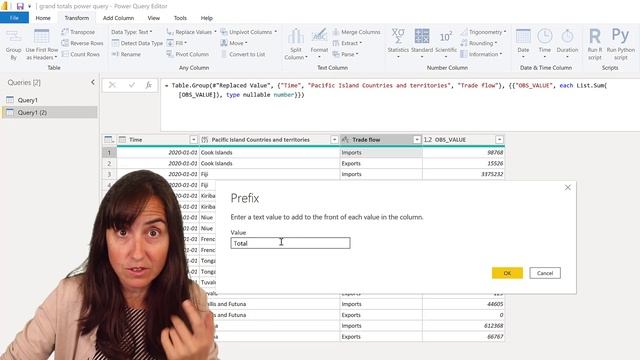Image resolution: width=640 pixels, height=360 pixels.
Task: Click Cancel in the Prefix dialog
Action: (545, 273)
